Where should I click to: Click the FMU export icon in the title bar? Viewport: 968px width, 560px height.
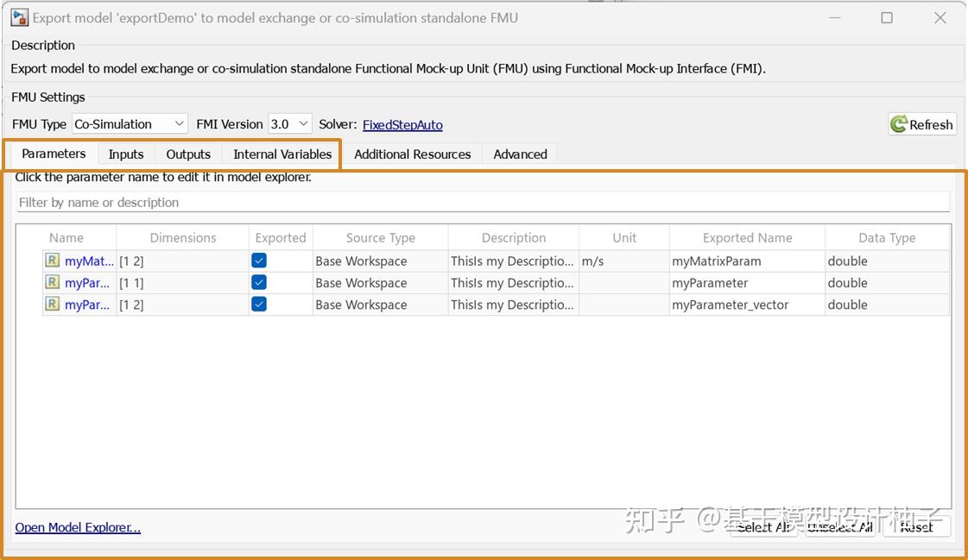pyautogui.click(x=17, y=17)
